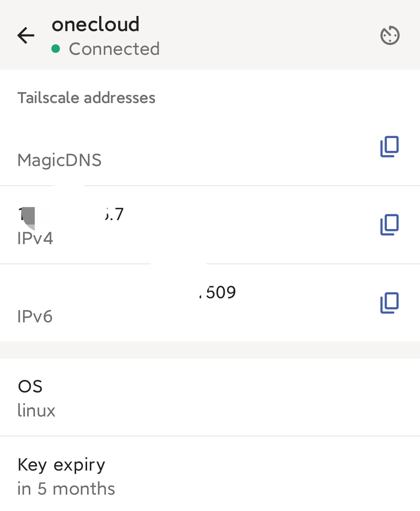Select the IPv4 label
420x511 pixels.
click(x=35, y=238)
